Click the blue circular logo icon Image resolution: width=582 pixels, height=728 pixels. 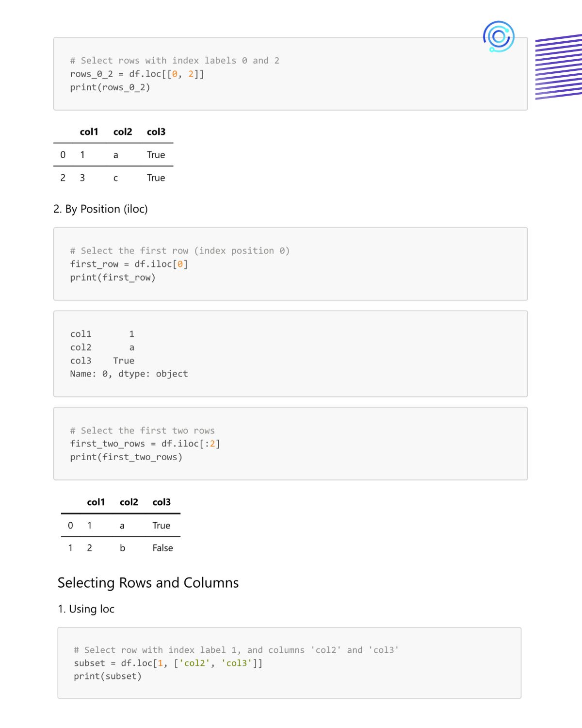click(x=499, y=36)
